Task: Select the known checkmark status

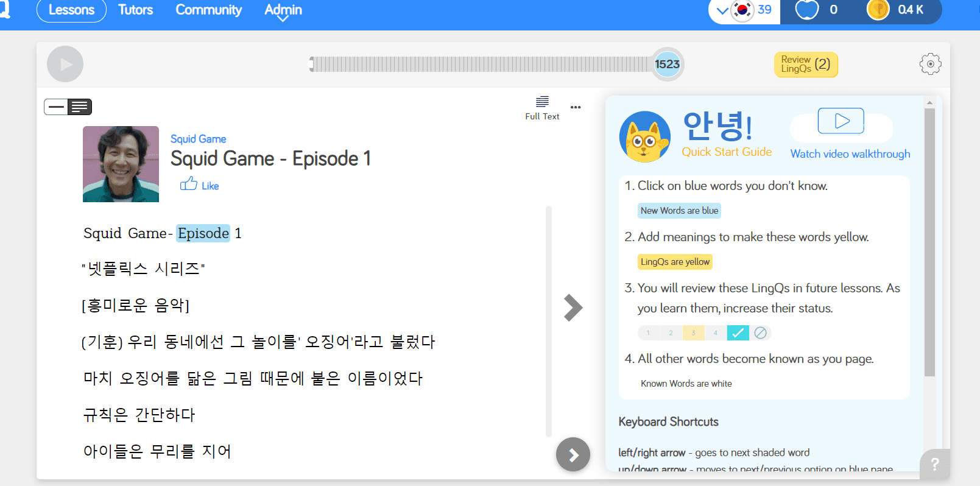Action: click(738, 333)
